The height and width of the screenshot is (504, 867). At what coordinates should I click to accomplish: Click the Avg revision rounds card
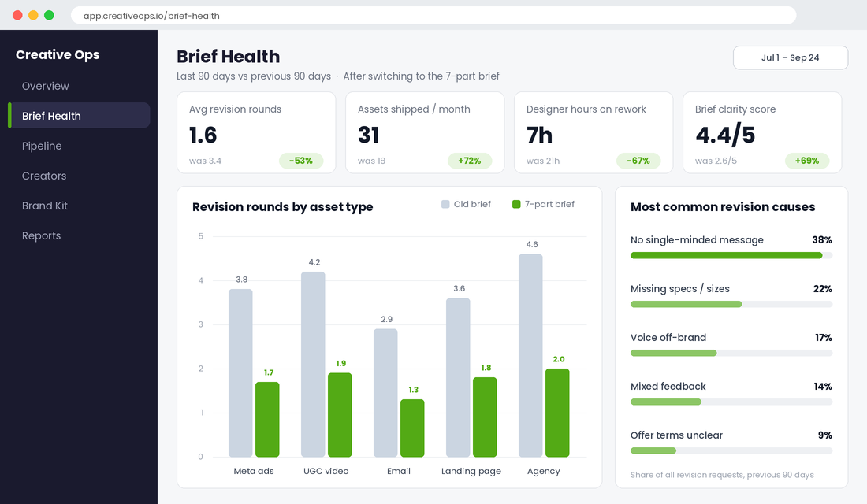tap(256, 132)
